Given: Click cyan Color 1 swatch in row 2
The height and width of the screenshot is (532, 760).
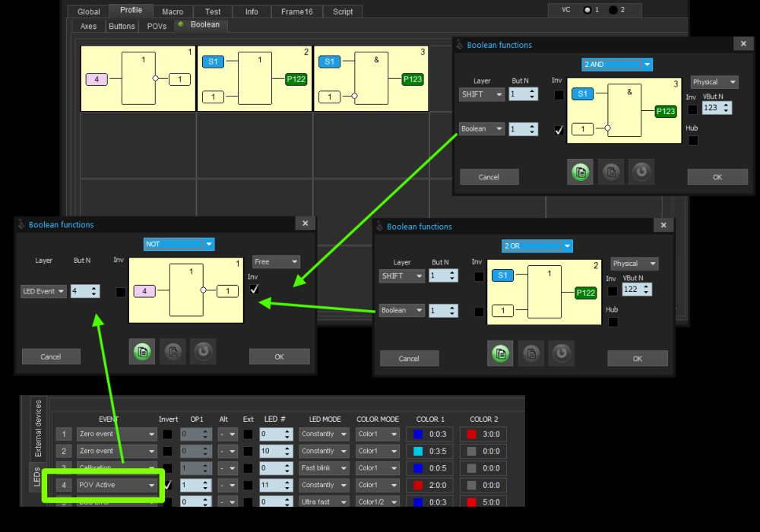Looking at the screenshot, I should [418, 451].
